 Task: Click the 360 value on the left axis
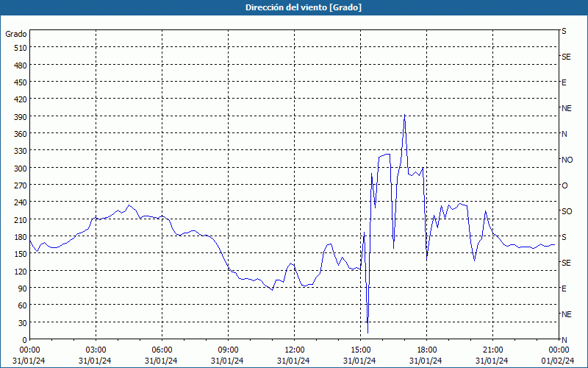(21, 134)
